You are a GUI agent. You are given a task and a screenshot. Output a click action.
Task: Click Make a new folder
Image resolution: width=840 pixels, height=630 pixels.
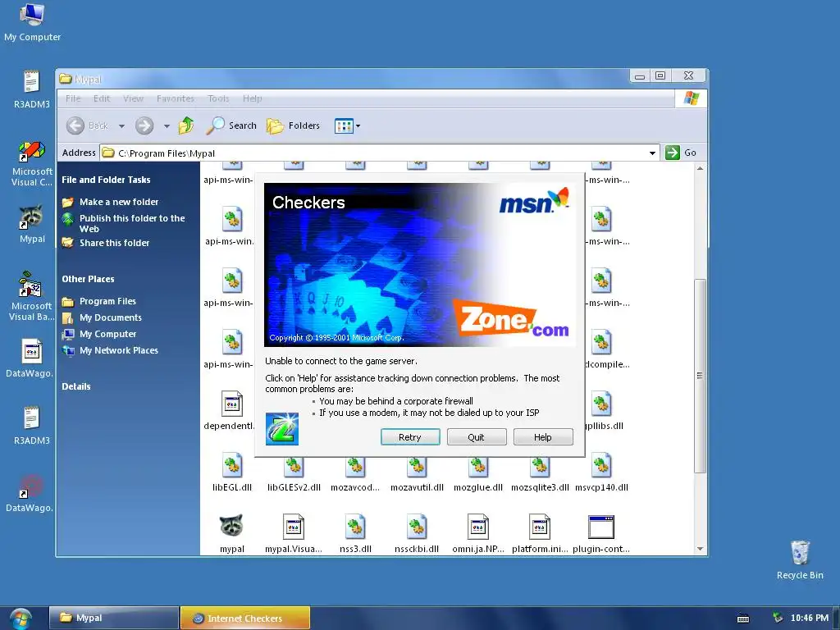tap(119, 202)
